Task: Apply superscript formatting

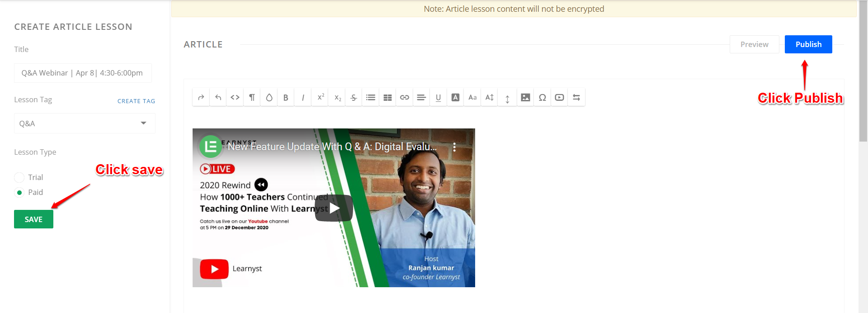Action: (x=321, y=97)
